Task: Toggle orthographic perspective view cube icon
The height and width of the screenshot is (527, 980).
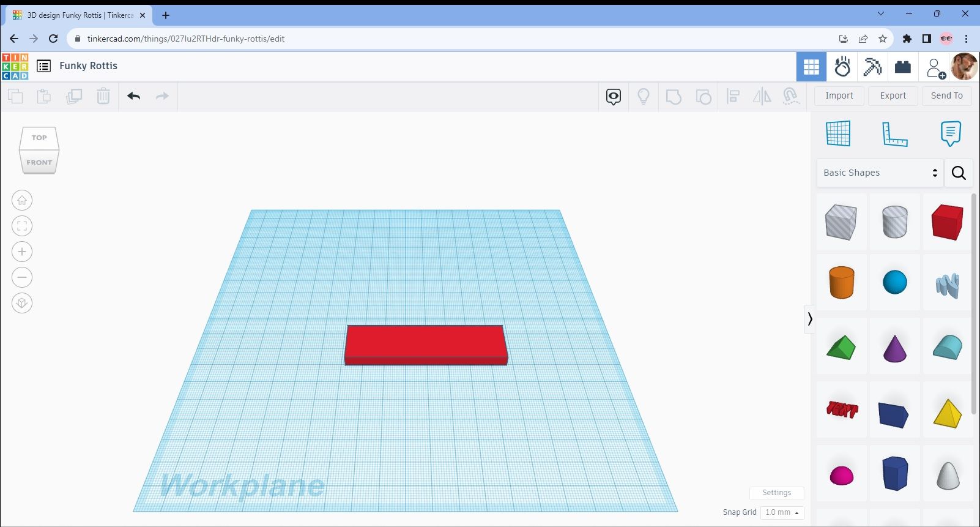Action: [22, 303]
